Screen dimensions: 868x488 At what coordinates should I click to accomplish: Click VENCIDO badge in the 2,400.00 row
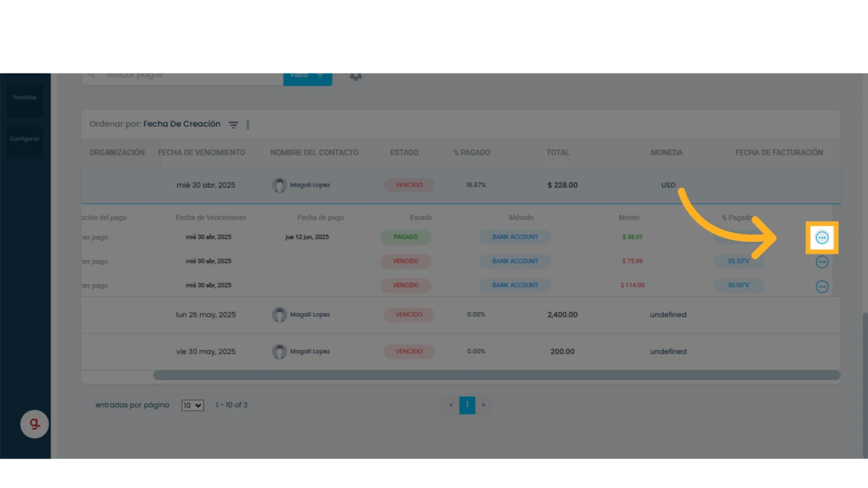[x=409, y=315]
